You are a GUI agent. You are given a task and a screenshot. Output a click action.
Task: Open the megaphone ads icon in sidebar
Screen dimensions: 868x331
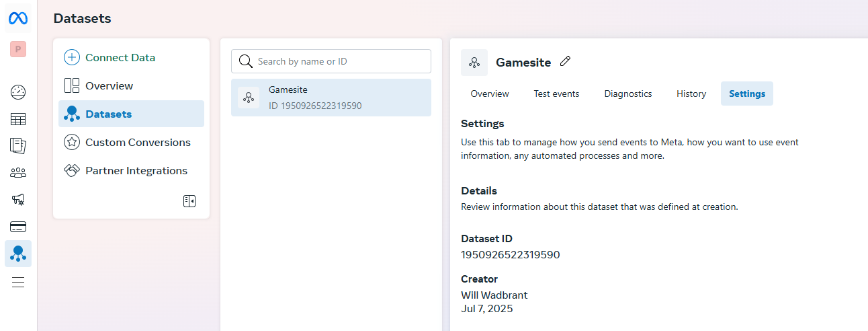click(18, 200)
